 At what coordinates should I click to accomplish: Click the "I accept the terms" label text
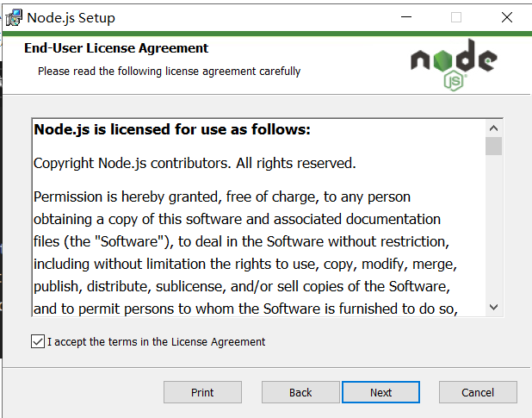point(156,342)
